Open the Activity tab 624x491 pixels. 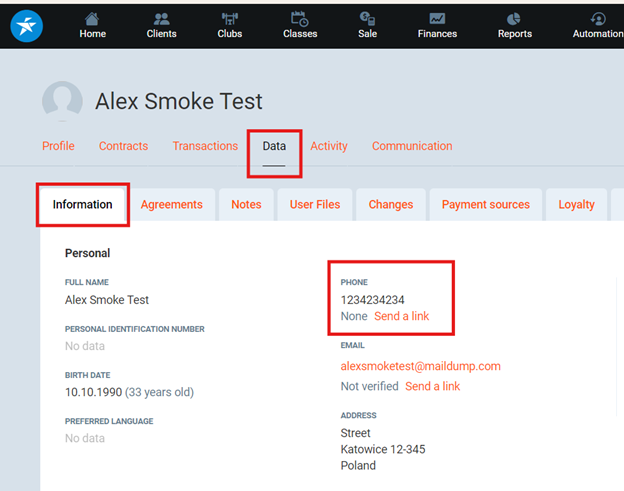click(329, 146)
